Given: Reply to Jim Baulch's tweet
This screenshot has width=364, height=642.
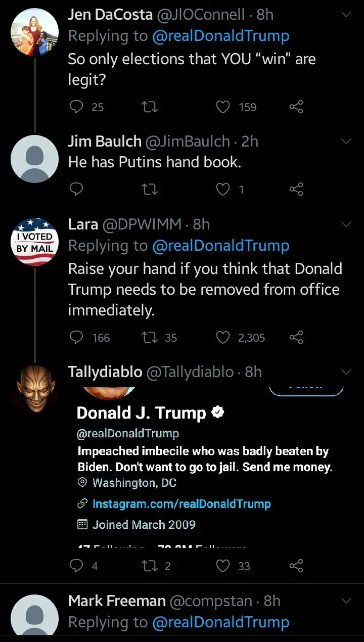Looking at the screenshot, I should tap(76, 190).
